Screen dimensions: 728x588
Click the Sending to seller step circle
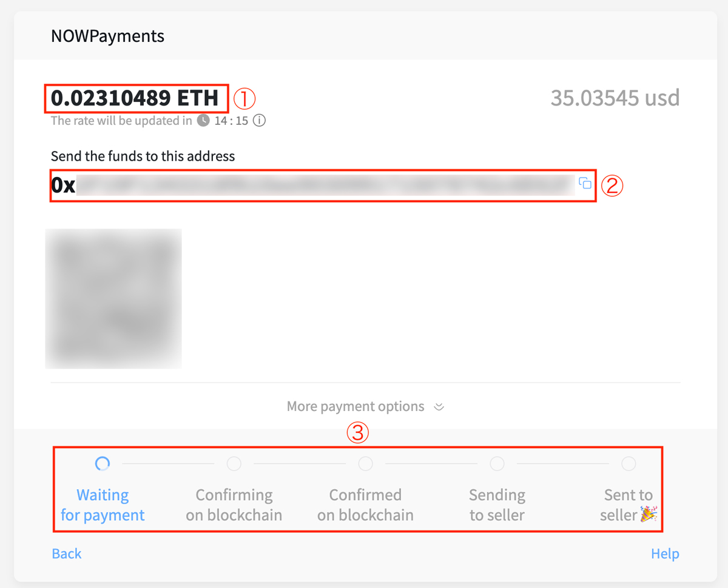pos(497,464)
